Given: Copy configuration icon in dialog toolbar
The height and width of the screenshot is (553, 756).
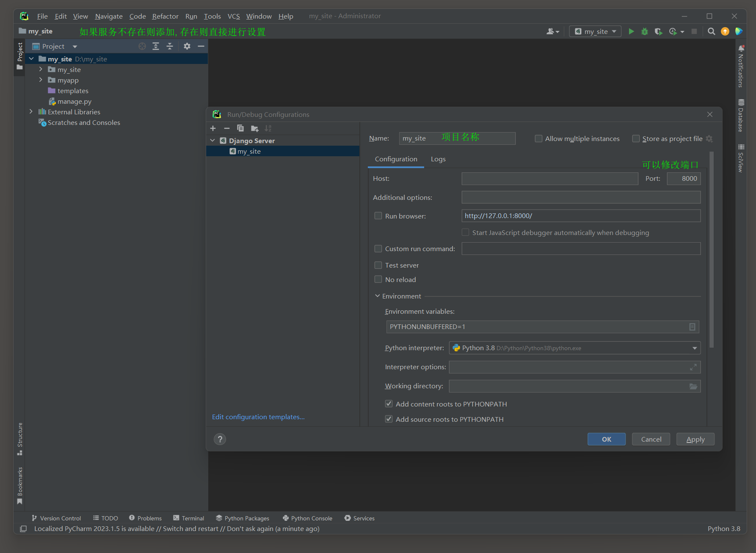Looking at the screenshot, I should [x=240, y=128].
